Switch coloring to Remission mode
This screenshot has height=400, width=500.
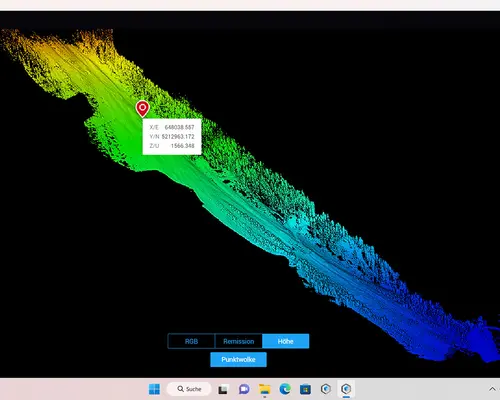pos(239,341)
